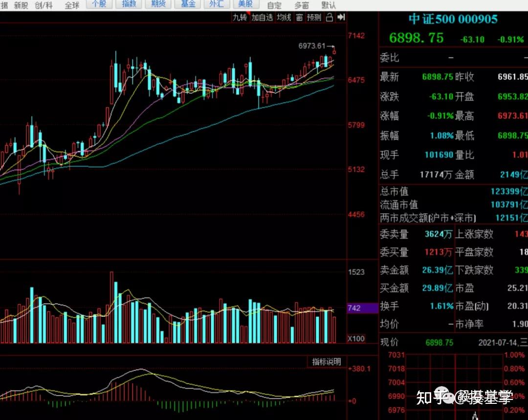The width and height of the screenshot is (528, 420).
Task: Switch to 基金 tab
Action: 188,4
